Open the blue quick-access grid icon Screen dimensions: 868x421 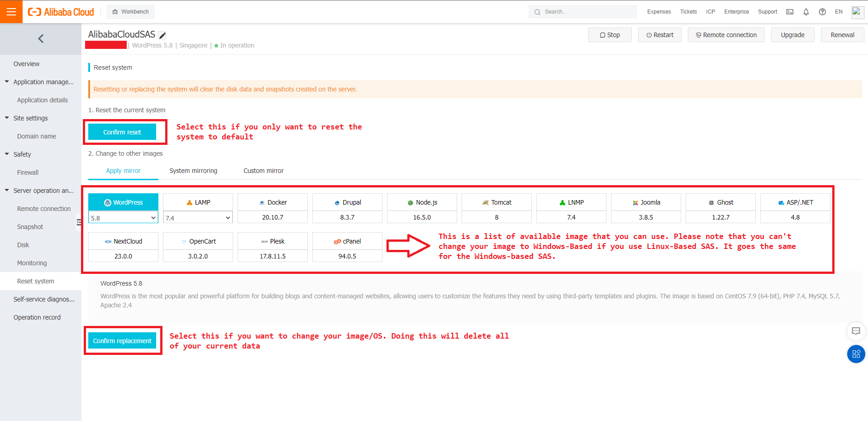click(x=856, y=354)
